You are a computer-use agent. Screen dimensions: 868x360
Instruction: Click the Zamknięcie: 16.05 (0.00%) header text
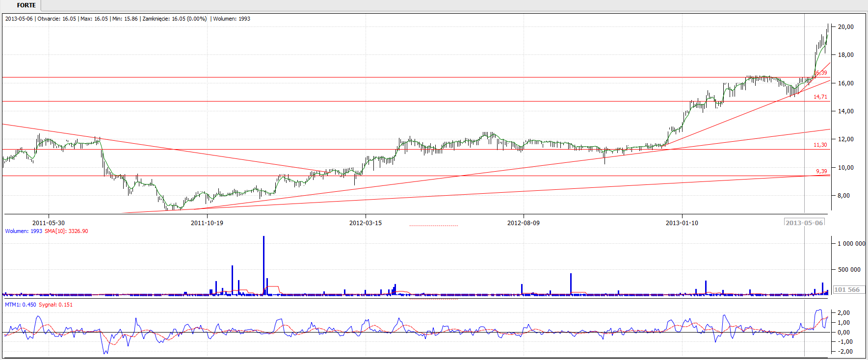coord(175,19)
